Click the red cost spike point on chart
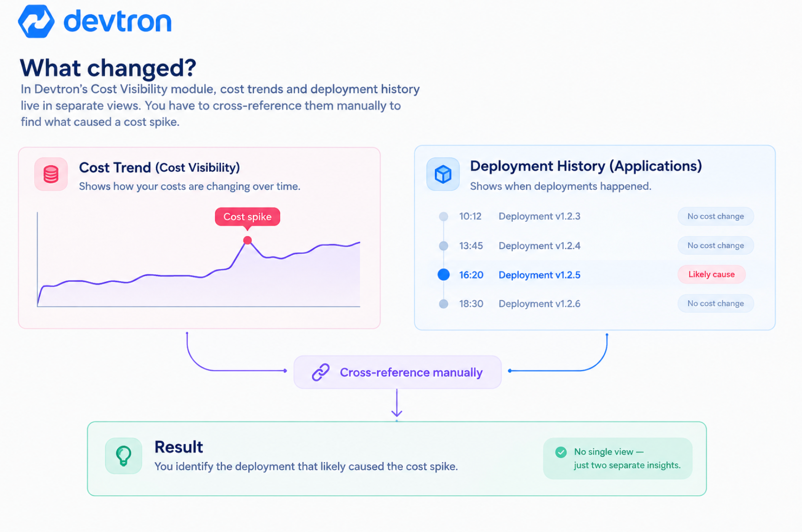This screenshot has height=532, width=802. (247, 240)
